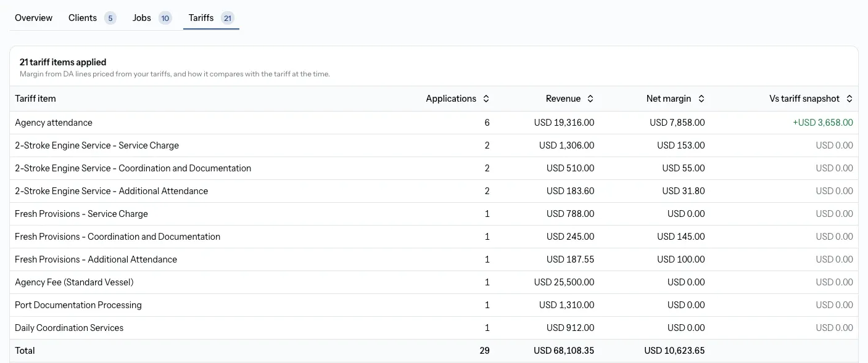Click the Jobs tab count badge 10
868x363 pixels.
pos(165,18)
